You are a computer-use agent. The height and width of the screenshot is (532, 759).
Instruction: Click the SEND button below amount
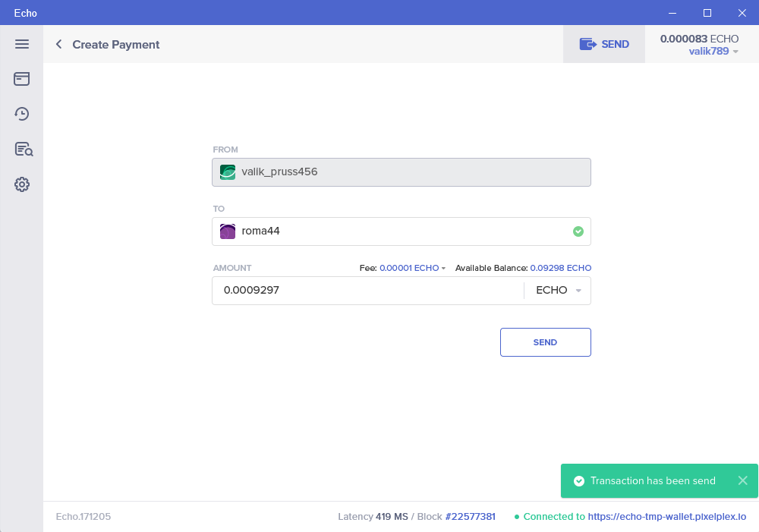click(x=546, y=342)
